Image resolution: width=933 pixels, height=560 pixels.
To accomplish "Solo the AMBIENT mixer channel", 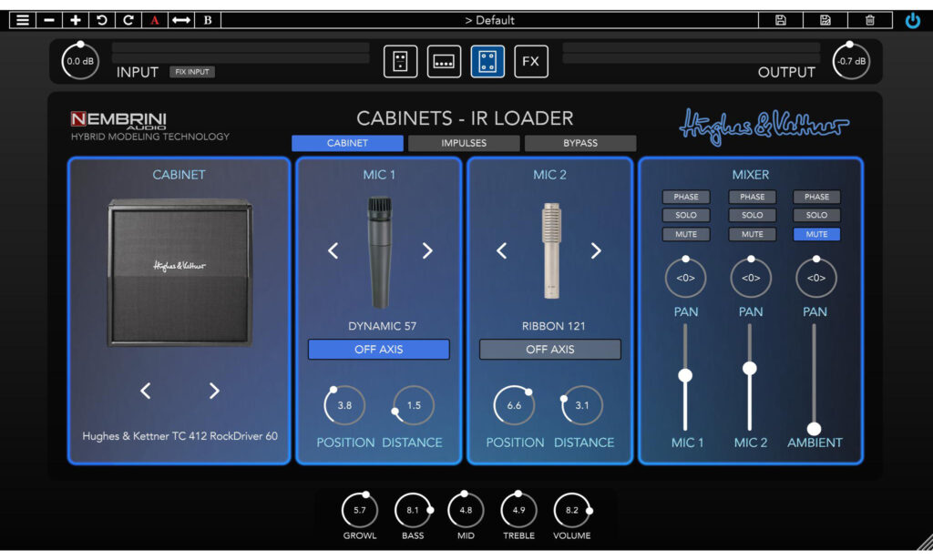I will click(x=816, y=215).
